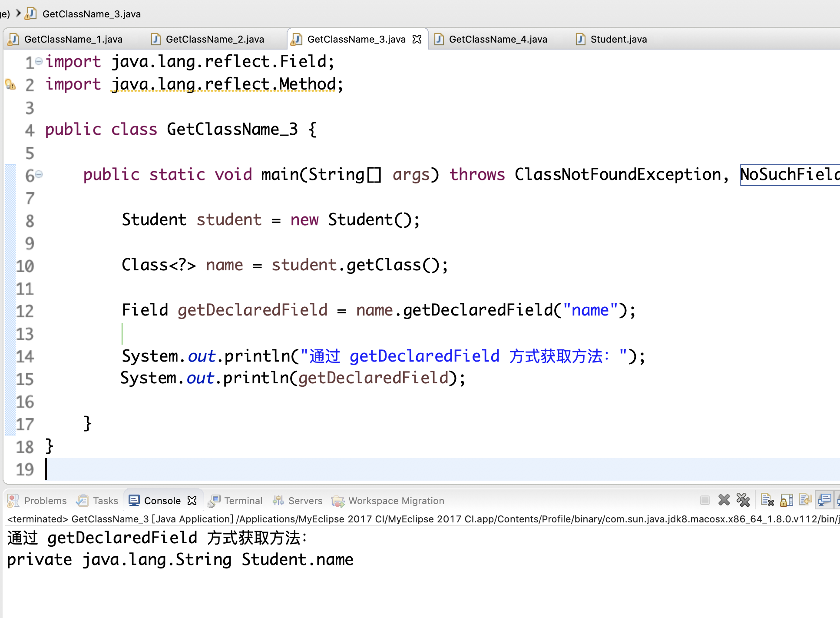Click new Student() on line 8
The width and height of the screenshot is (840, 618).
point(351,219)
